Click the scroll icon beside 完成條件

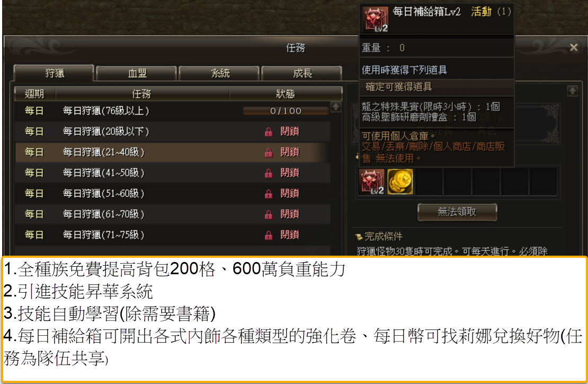pos(359,237)
